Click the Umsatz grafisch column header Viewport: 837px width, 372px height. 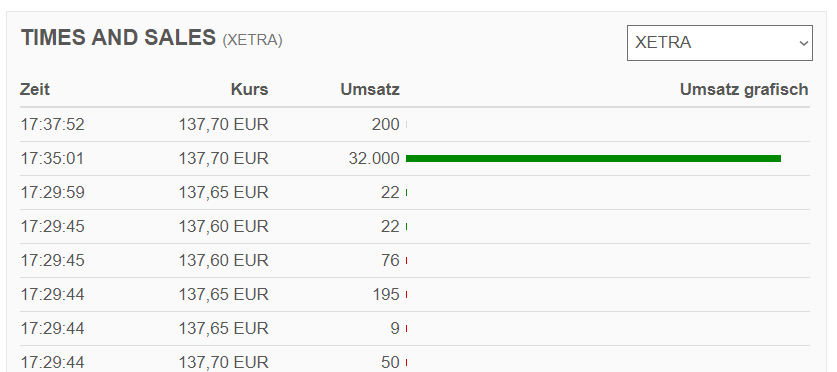point(744,89)
